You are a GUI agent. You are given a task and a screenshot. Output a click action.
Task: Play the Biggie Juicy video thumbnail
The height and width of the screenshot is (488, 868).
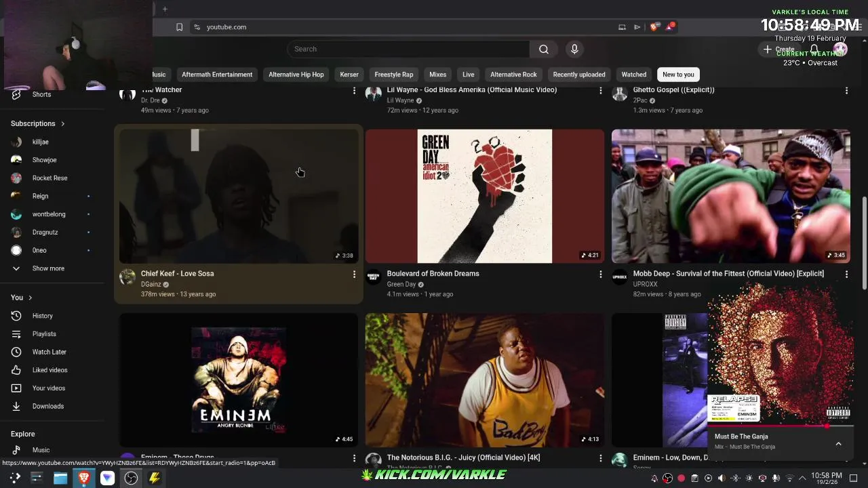pos(485,380)
